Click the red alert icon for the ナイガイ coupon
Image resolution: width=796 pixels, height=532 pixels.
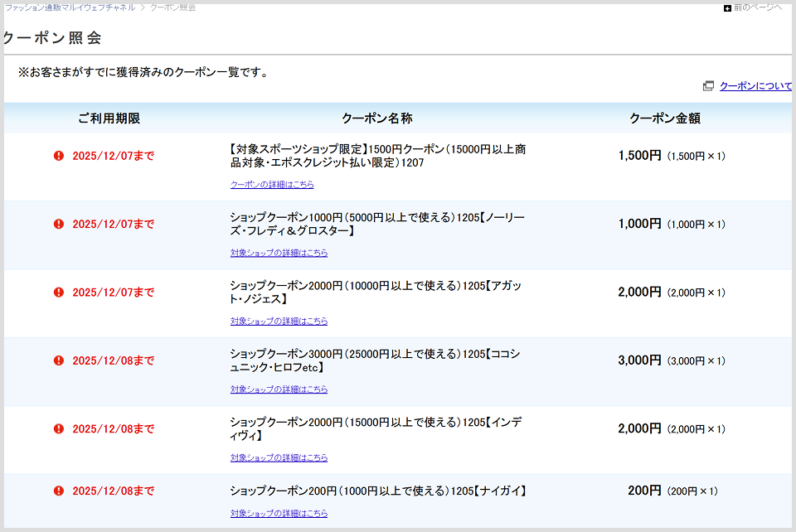tap(59, 491)
